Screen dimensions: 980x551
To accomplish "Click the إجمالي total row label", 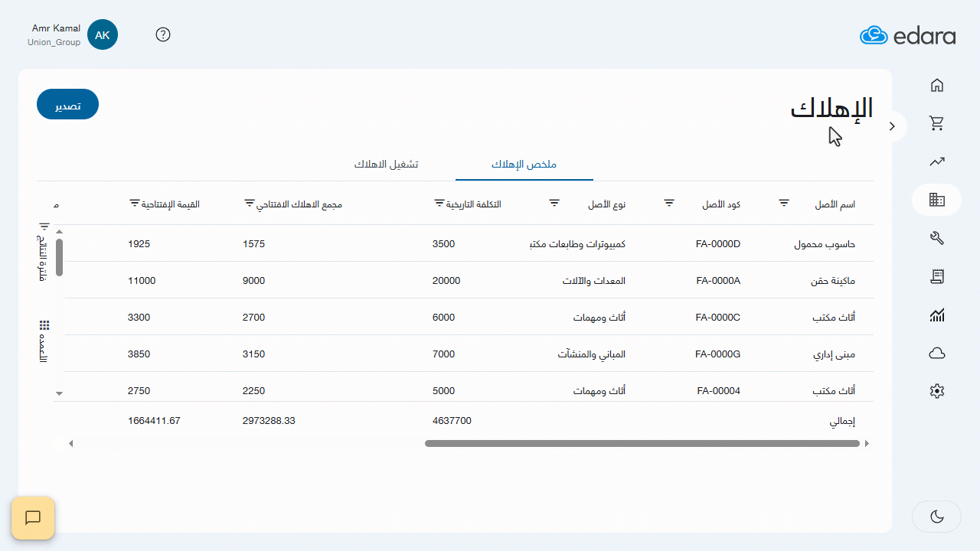I will click(843, 421).
